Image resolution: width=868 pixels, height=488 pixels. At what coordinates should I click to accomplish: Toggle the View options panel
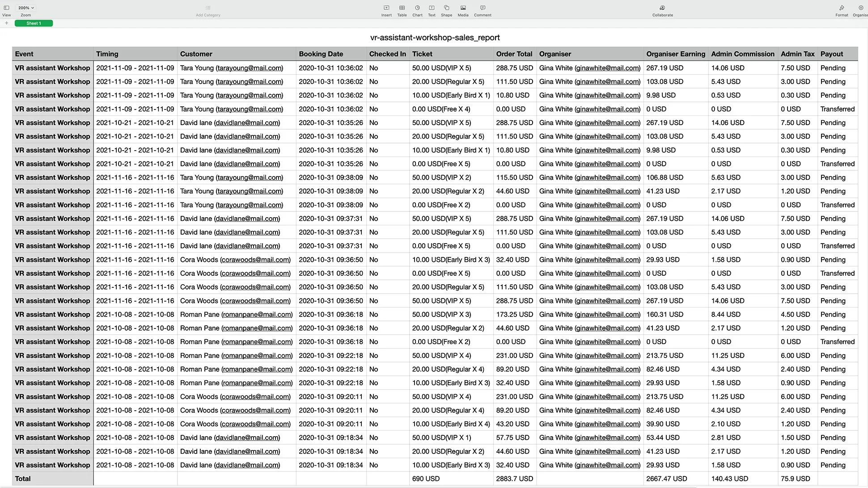[6, 8]
